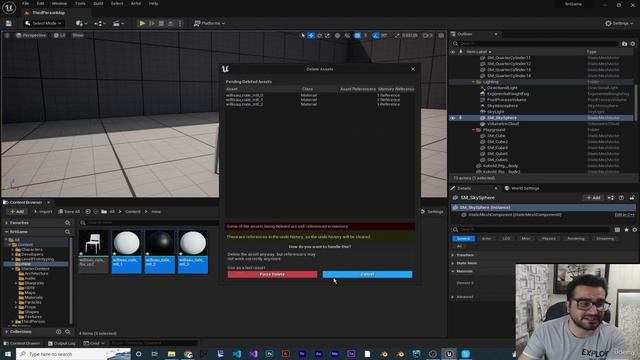The width and height of the screenshot is (640, 360).
Task: Open the Platforms dropdown
Action: click(209, 23)
